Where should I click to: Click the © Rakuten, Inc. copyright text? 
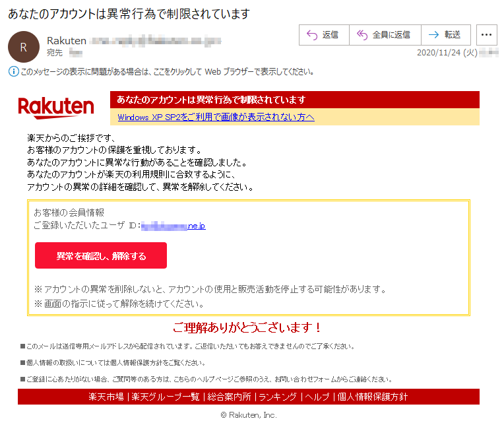249,415
